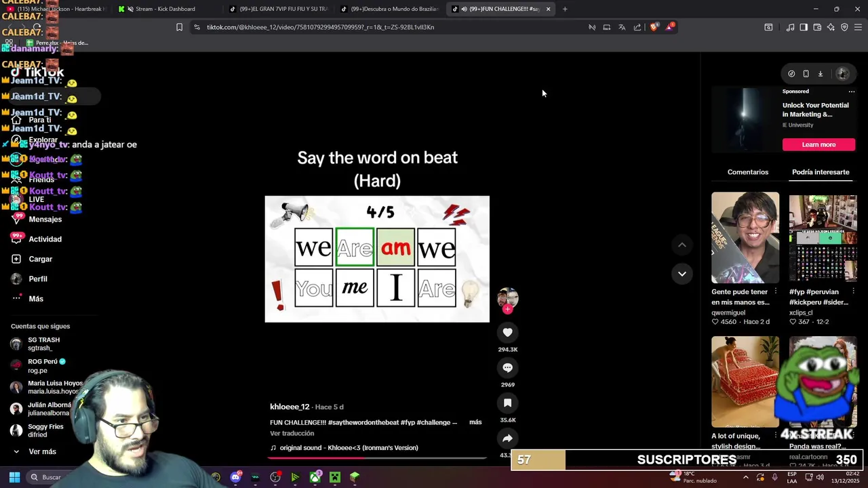Click Ver traducción under the caption

tap(292, 433)
